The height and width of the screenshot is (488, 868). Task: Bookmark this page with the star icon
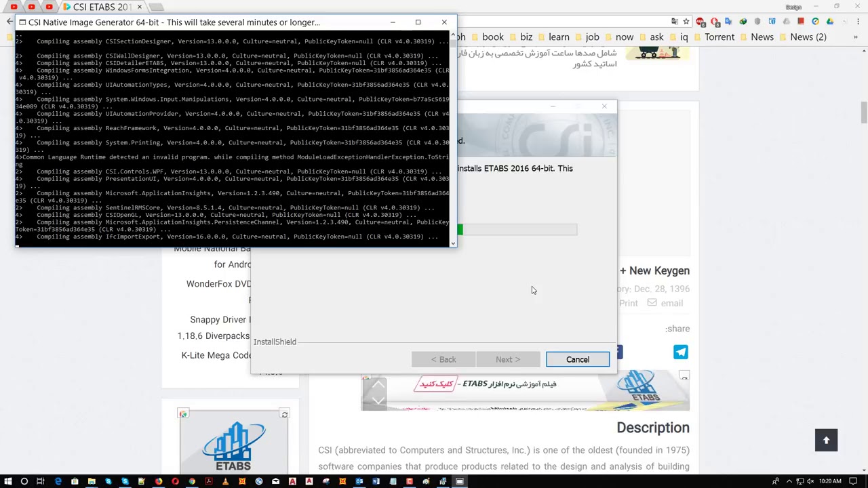click(x=686, y=22)
